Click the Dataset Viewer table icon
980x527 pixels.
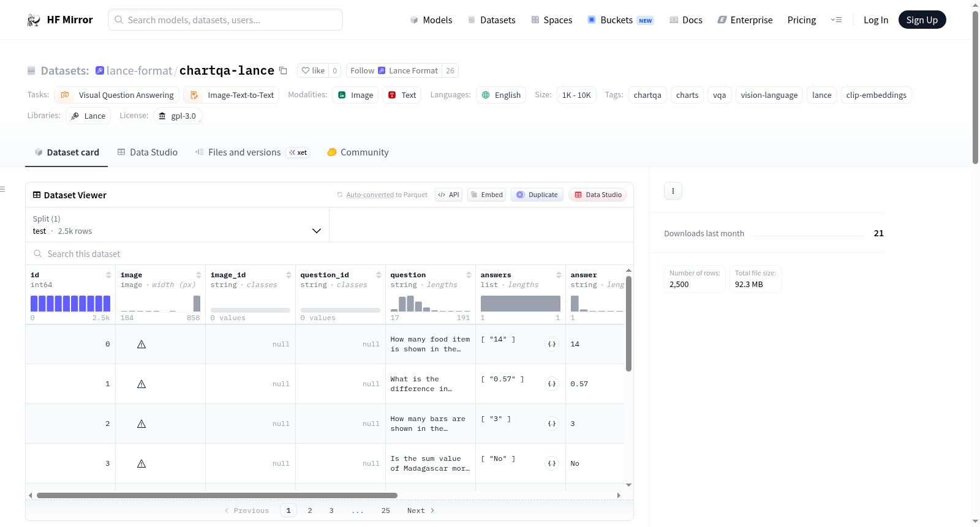point(37,195)
